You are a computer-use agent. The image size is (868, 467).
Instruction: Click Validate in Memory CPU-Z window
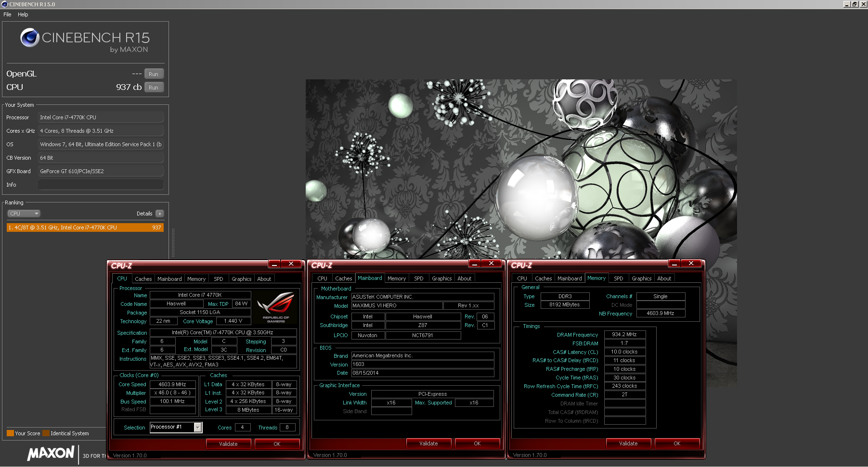tap(628, 443)
